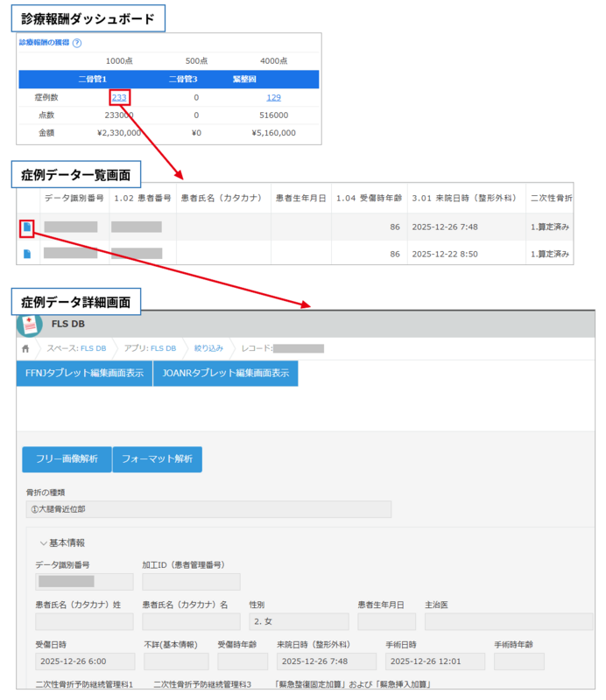Open the 診療報酬の獲得 title link
The height and width of the screenshot is (700, 606).
45,42
